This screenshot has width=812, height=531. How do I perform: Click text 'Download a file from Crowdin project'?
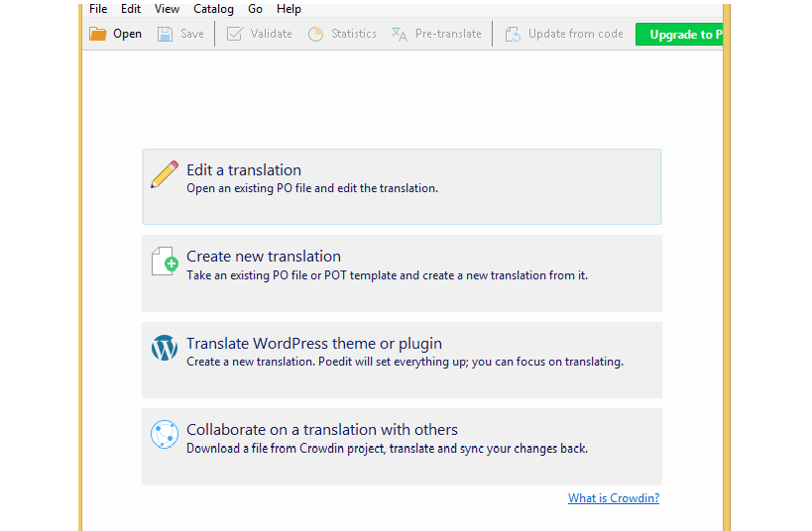[x=286, y=448]
